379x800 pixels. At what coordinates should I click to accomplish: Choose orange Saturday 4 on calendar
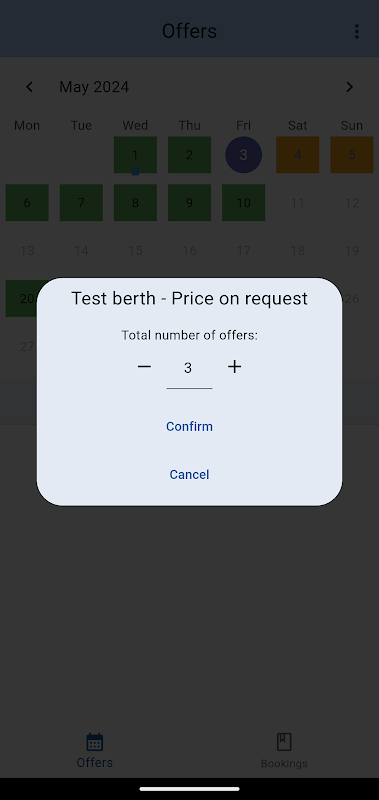(297, 155)
